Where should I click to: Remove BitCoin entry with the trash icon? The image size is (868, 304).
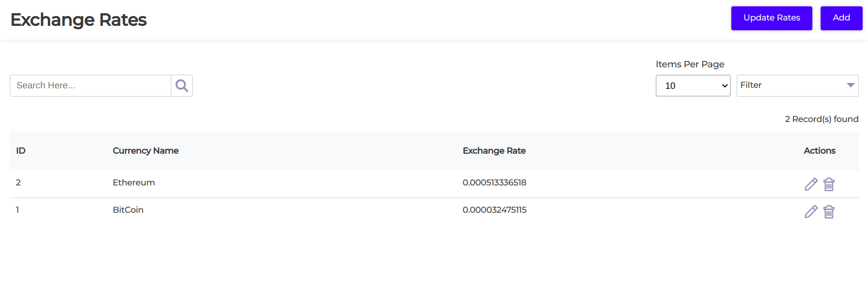828,211
